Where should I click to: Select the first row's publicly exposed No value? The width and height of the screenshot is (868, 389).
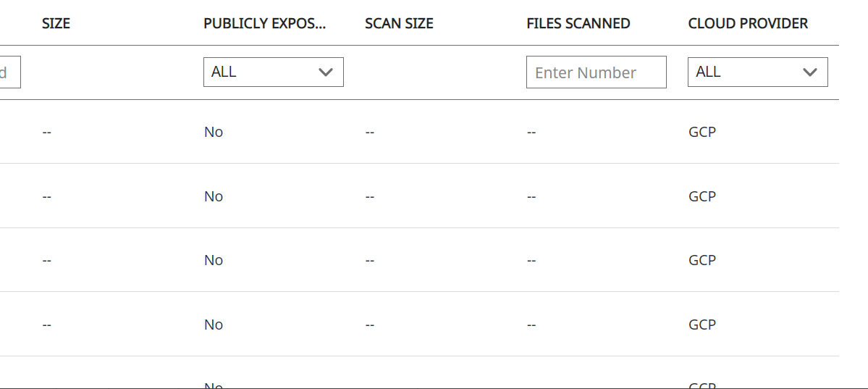(x=213, y=132)
